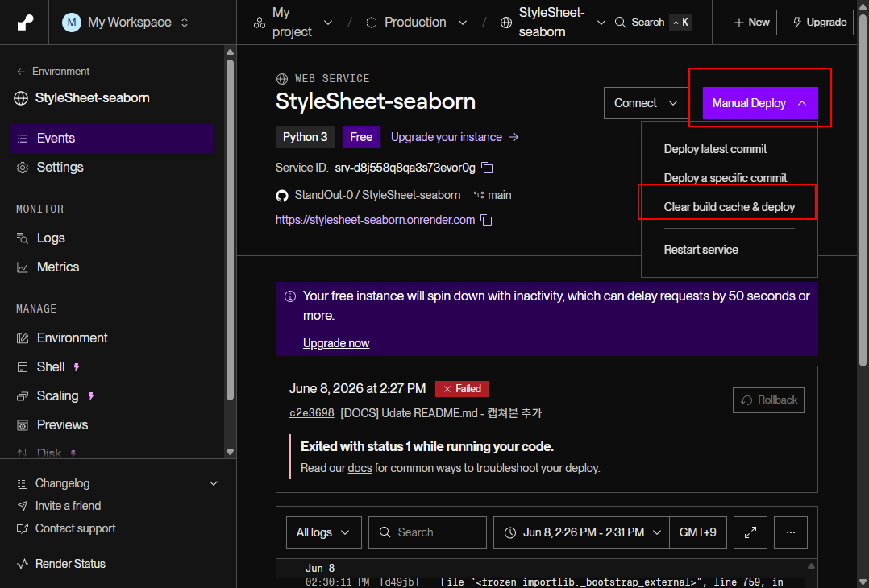The image size is (869, 588).
Task: Click Invite a friend link
Action: (x=68, y=506)
